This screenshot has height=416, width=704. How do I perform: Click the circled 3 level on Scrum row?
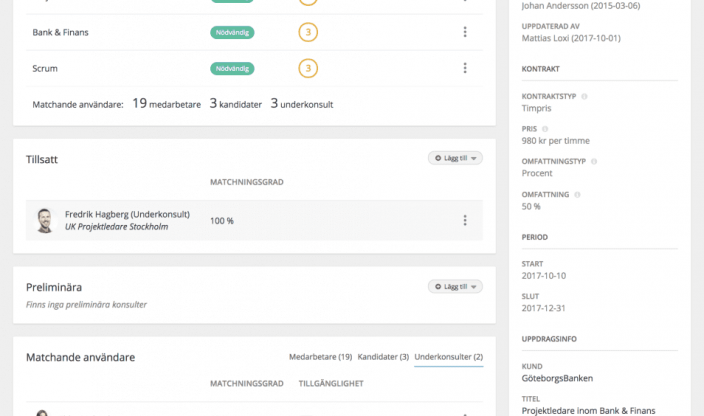309,68
